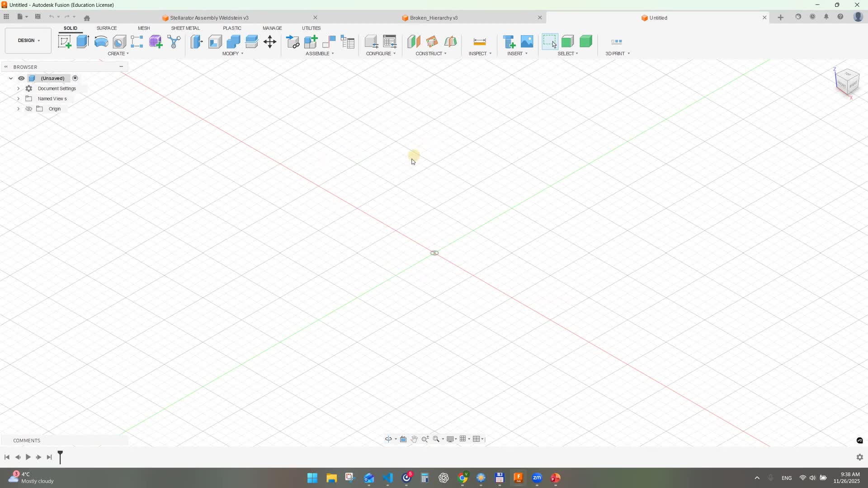Click the Extrude tool icon

point(83,42)
